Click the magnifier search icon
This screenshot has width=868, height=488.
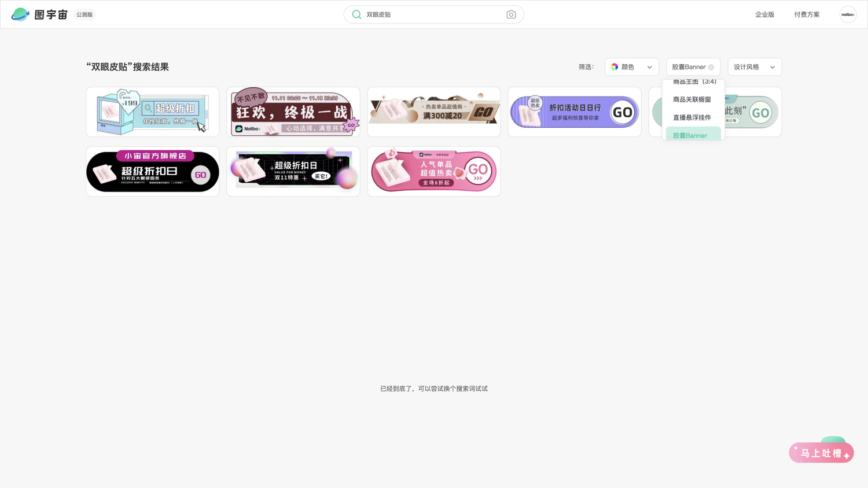coord(356,14)
